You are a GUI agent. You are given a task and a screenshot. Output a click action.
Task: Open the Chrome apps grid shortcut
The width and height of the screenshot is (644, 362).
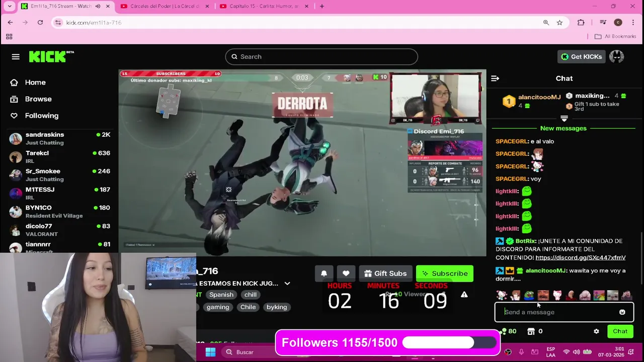point(9,37)
